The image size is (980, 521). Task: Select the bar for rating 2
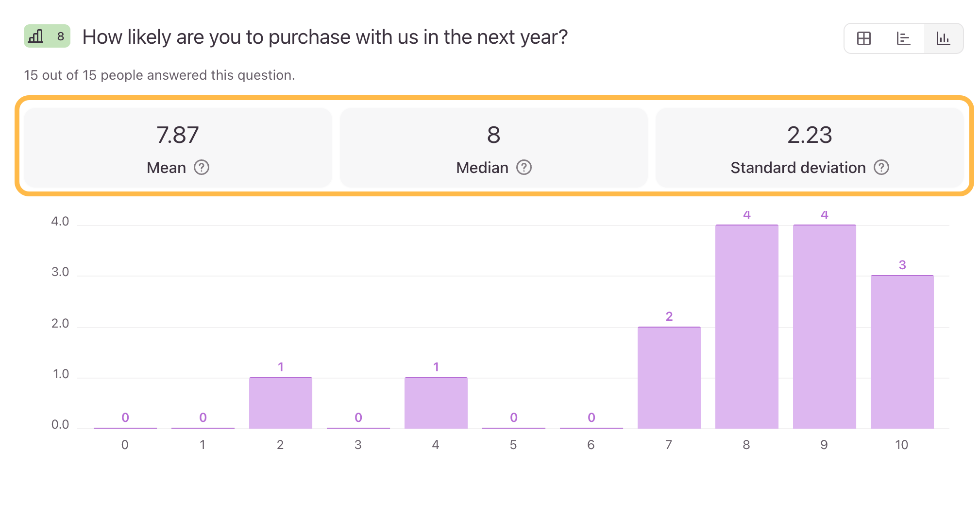280,403
